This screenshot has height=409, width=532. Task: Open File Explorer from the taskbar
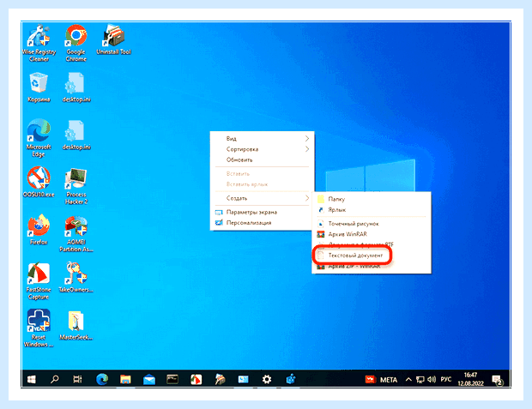point(125,379)
